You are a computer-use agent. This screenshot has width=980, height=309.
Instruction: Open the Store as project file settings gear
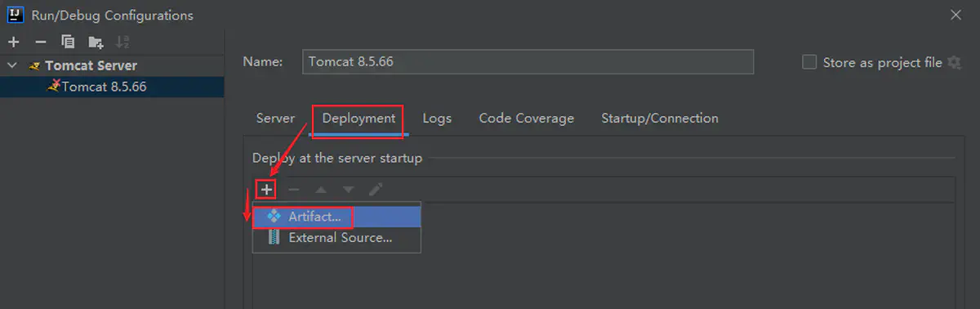[954, 62]
